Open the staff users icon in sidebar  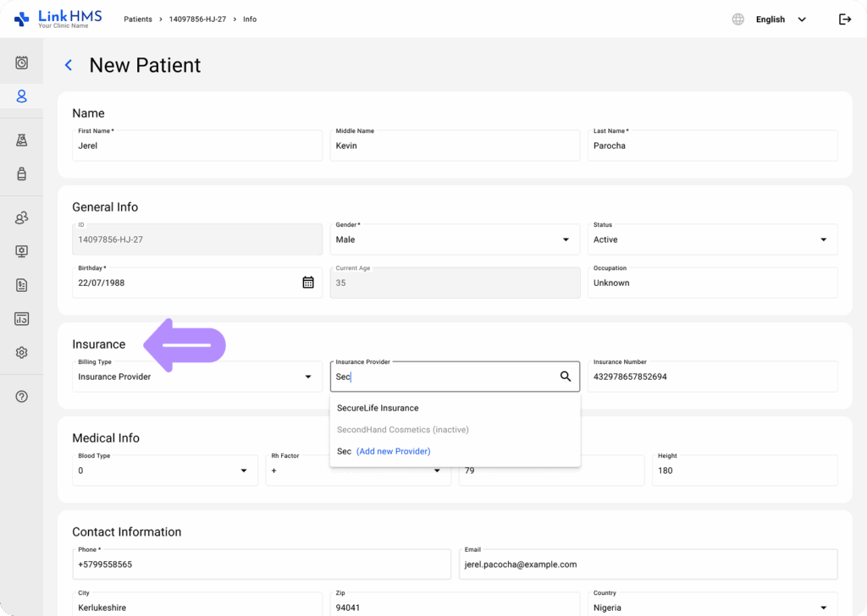pyautogui.click(x=21, y=217)
